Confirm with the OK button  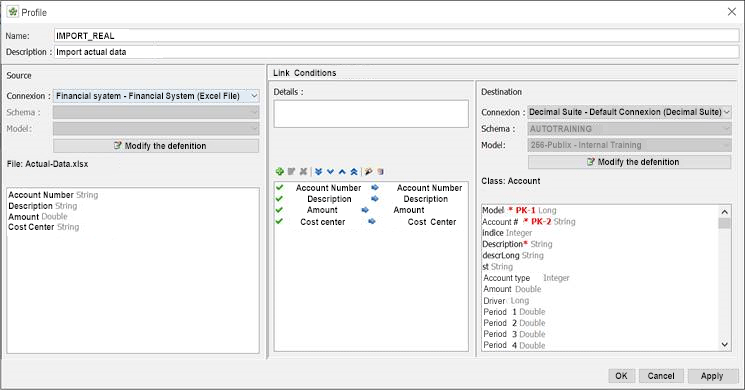621,376
